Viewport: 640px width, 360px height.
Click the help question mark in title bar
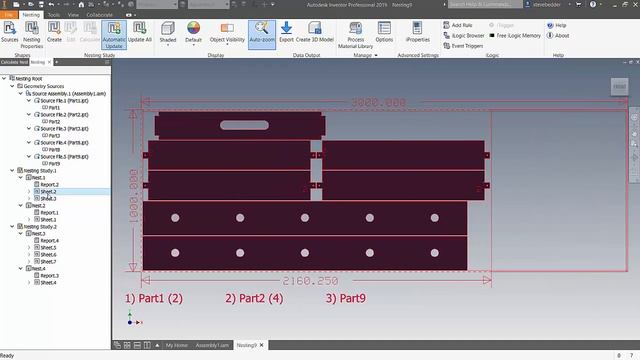593,4
